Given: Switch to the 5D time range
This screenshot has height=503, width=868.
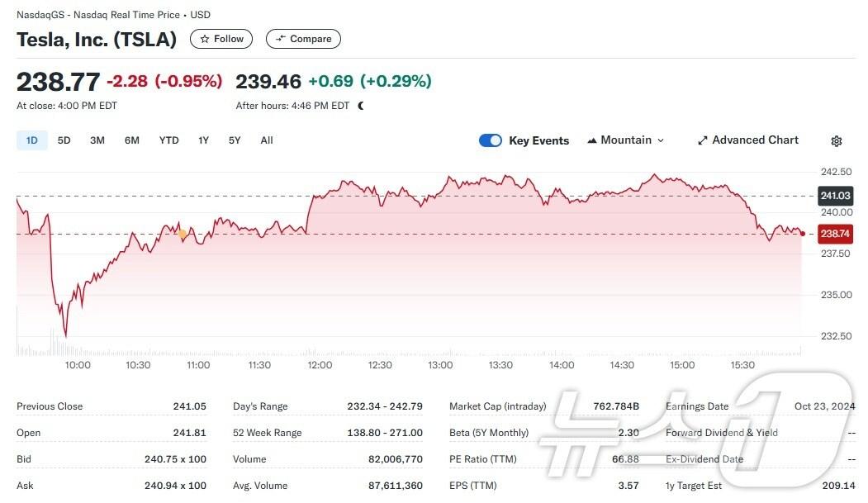Looking at the screenshot, I should [64, 140].
